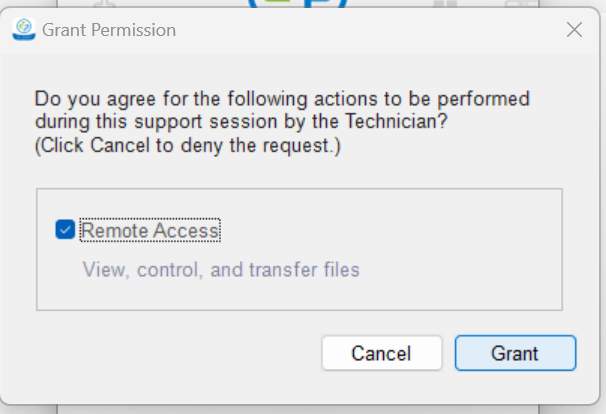Click the faded gray icon behind the close button
Image resolution: width=606 pixels, height=414 pixels.
[x=521, y=4]
